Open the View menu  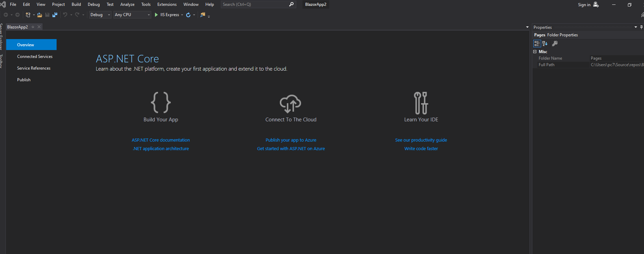(41, 4)
